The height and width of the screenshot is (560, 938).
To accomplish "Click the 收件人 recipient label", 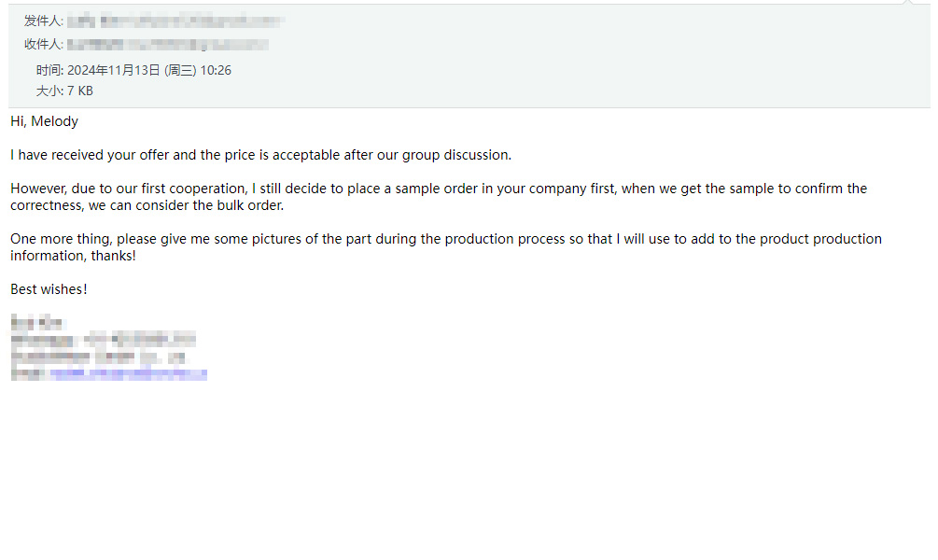I will pos(44,44).
